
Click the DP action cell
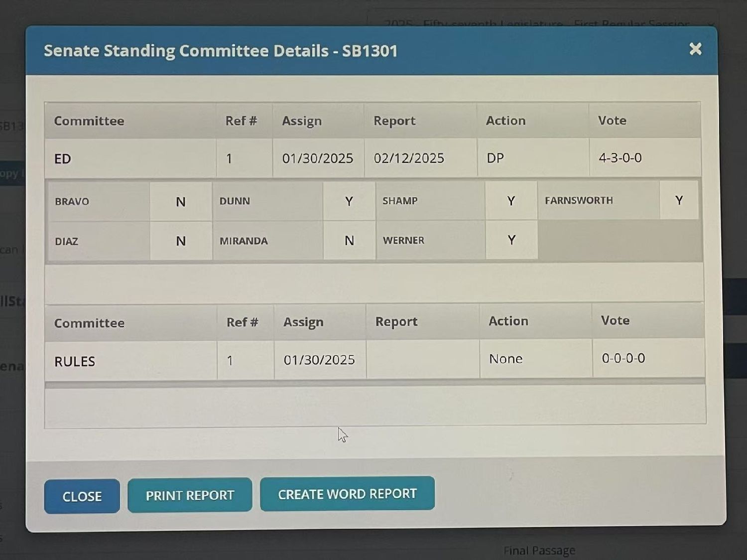pyautogui.click(x=495, y=158)
